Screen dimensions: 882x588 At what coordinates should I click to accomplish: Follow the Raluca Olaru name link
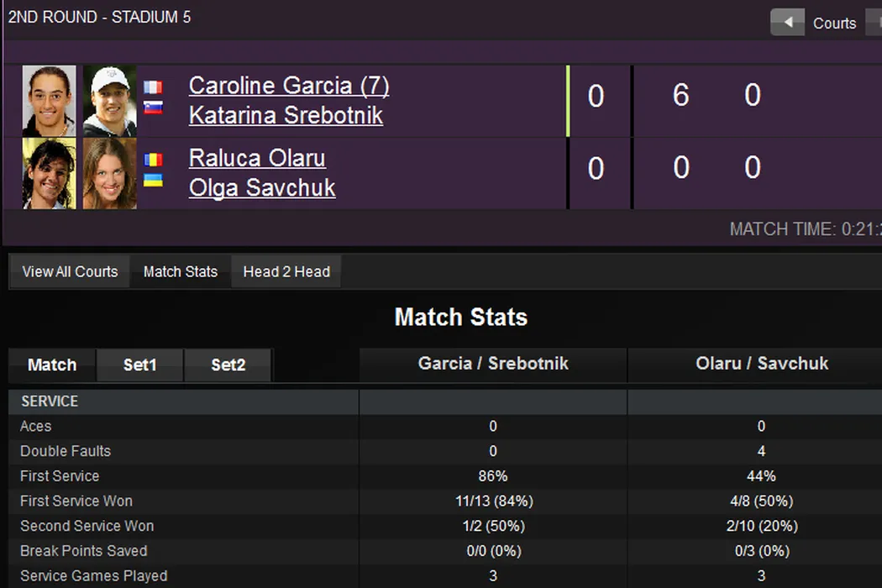pyautogui.click(x=257, y=158)
